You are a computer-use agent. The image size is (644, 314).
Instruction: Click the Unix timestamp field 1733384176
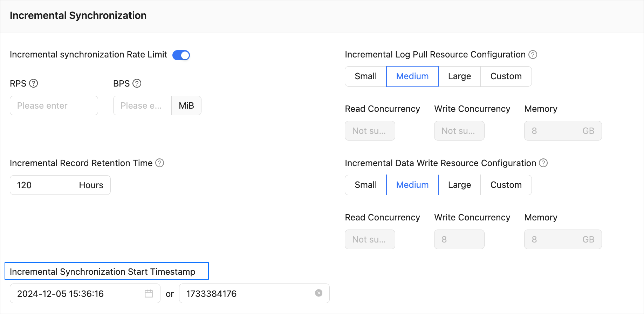coord(245,294)
